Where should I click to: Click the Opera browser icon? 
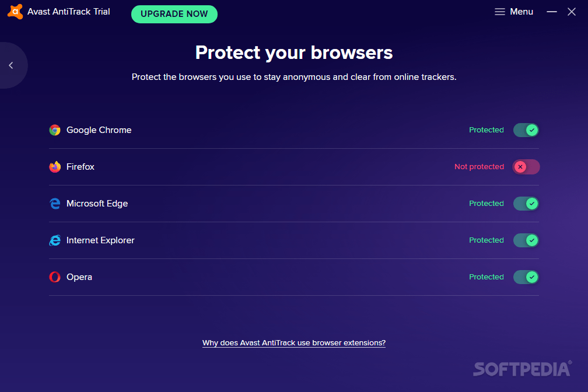tap(55, 277)
